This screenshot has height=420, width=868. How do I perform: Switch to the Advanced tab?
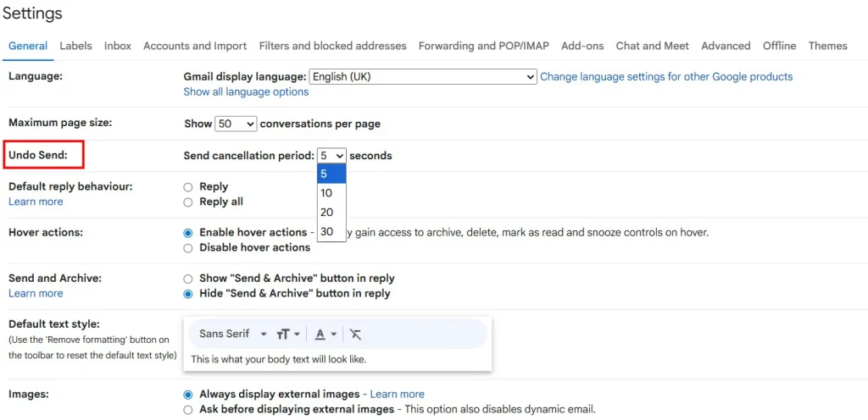726,46
